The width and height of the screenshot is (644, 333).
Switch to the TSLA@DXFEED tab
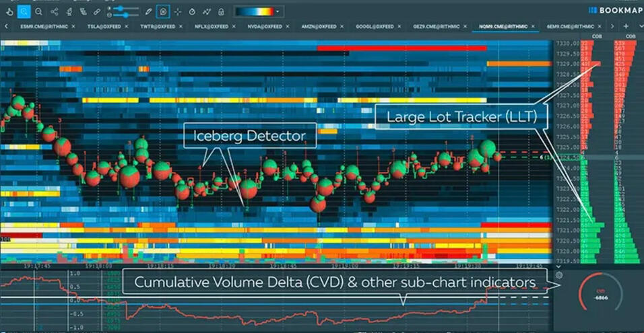coord(103,26)
